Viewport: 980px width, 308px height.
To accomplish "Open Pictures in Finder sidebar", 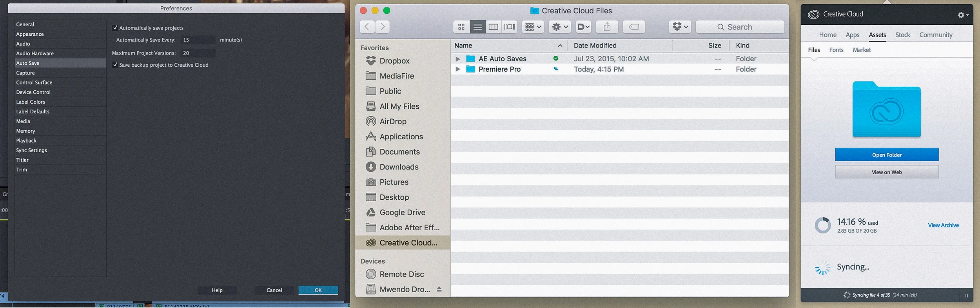I will click(403, 182).
